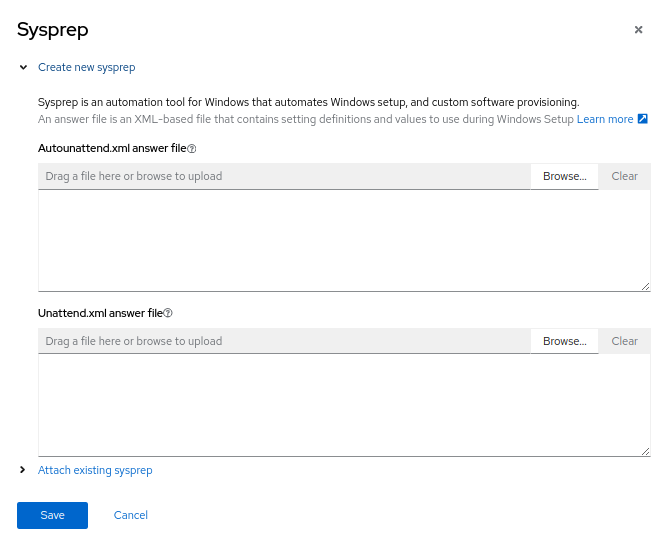The height and width of the screenshot is (544, 667).
Task: Click the Autounattend text area resize handle
Action: [x=646, y=287]
